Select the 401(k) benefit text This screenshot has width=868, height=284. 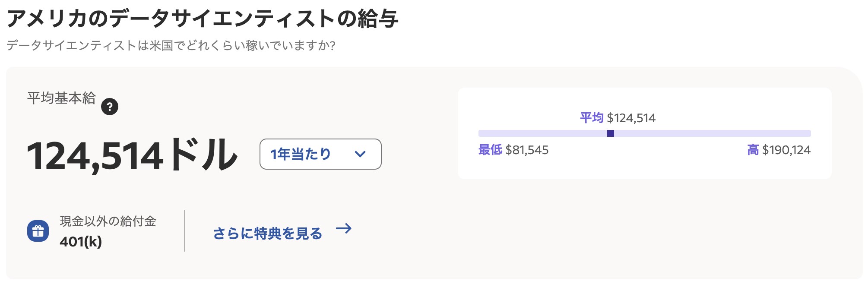click(81, 242)
